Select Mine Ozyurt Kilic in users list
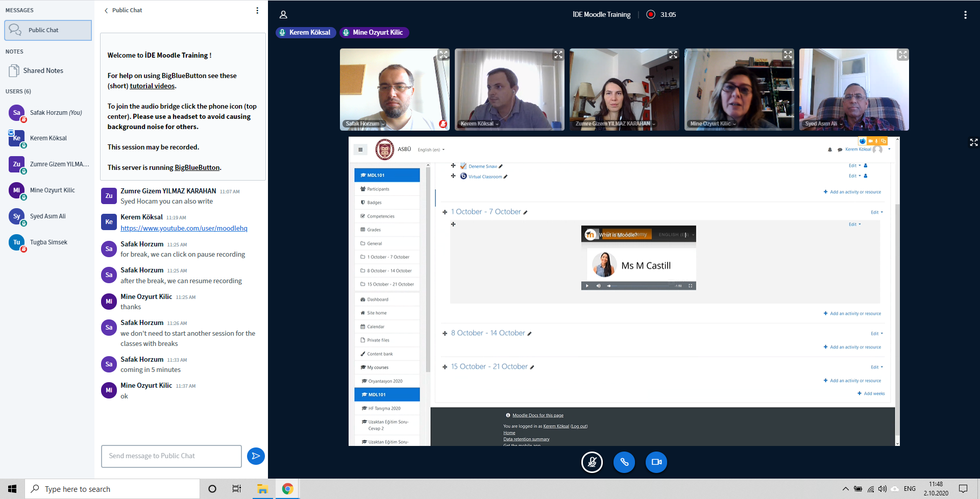Viewport: 980px width, 499px height. 48,190
